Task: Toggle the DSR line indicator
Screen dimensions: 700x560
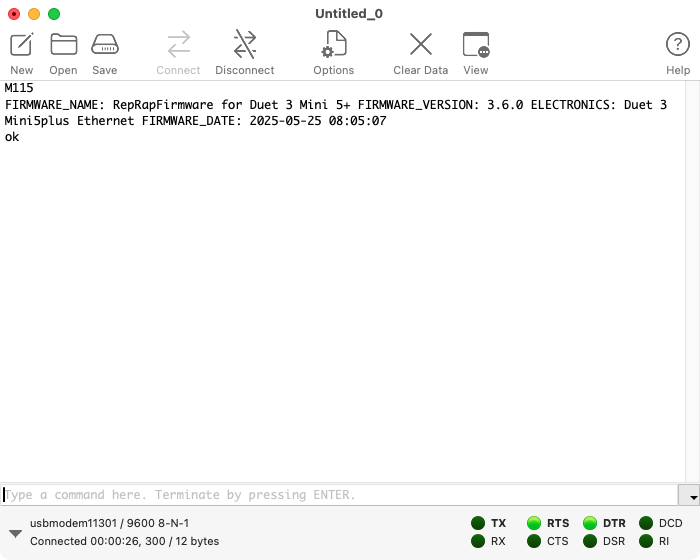Action: click(590, 541)
